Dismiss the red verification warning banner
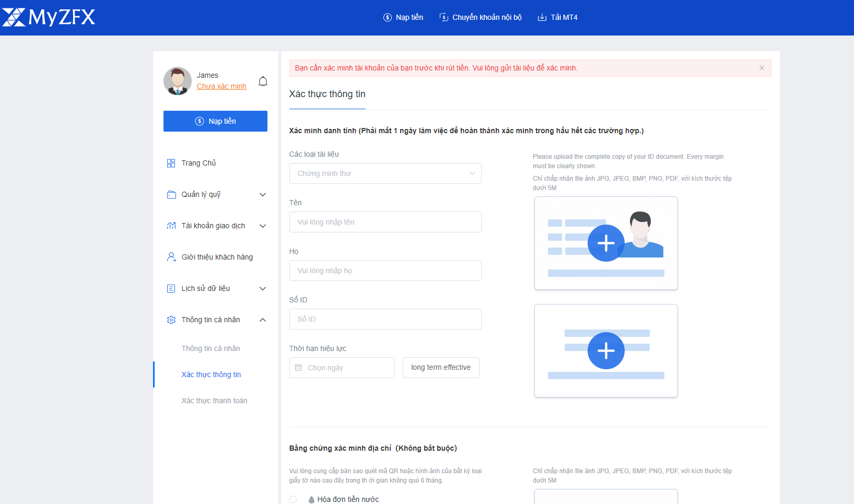854x504 pixels. tap(762, 68)
